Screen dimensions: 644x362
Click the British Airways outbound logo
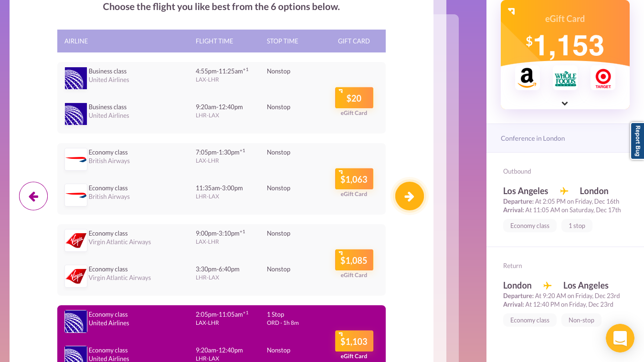[76, 159]
